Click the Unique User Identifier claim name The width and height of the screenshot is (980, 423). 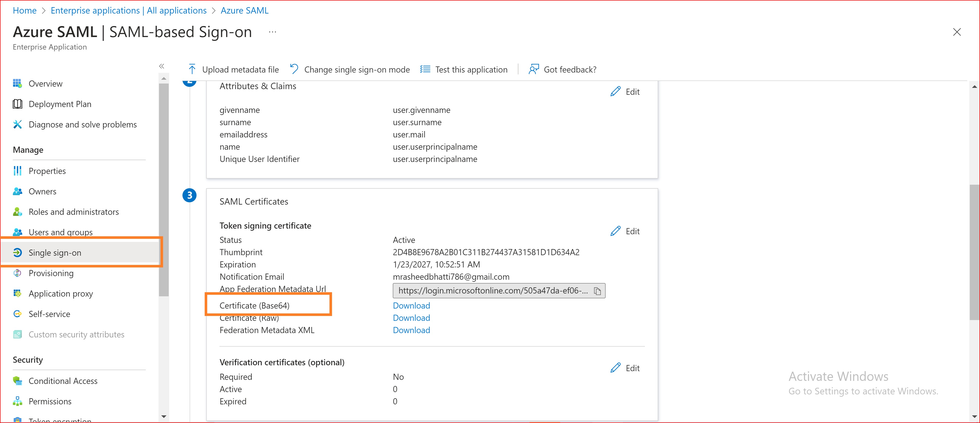click(260, 159)
